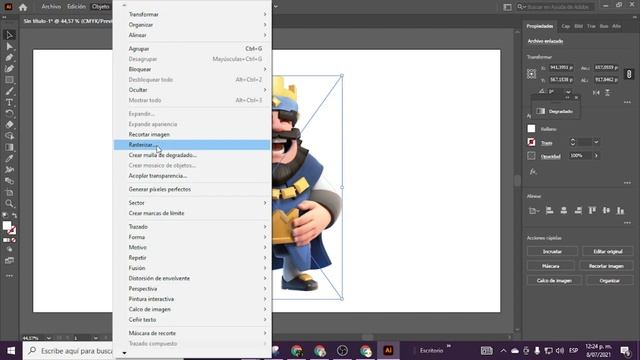Open Máscara de recorte submenu
This screenshot has height=360, width=640.
[x=192, y=333]
